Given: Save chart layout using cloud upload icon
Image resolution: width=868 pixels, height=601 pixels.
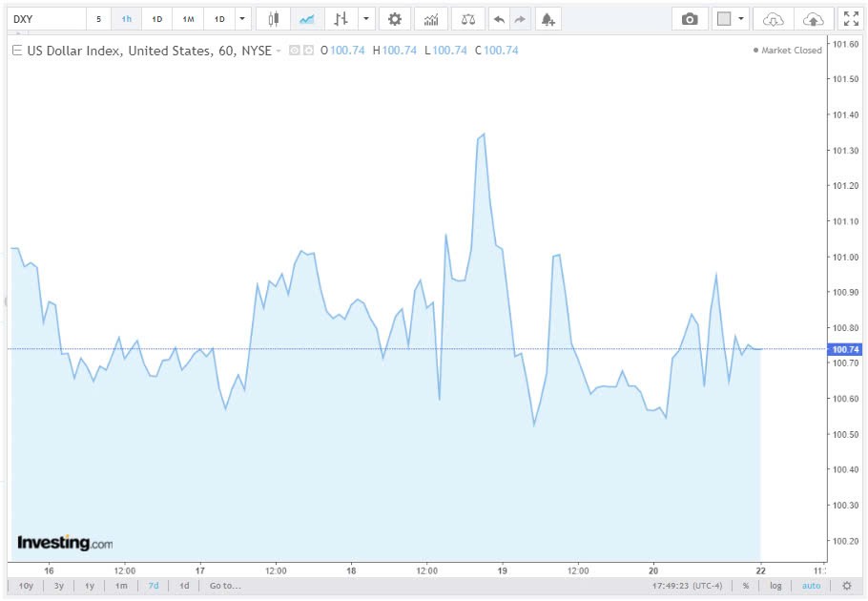Looking at the screenshot, I should (x=813, y=19).
